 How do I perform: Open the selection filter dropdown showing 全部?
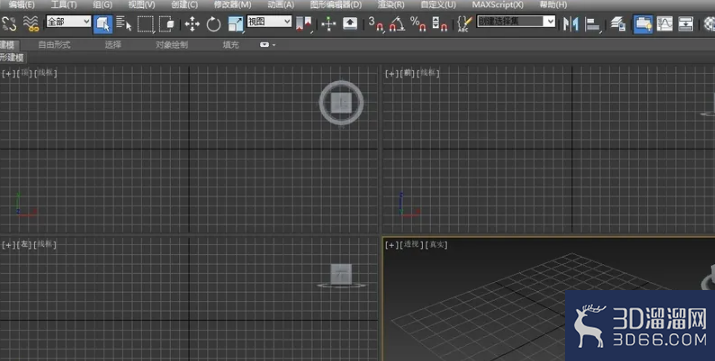(68, 21)
